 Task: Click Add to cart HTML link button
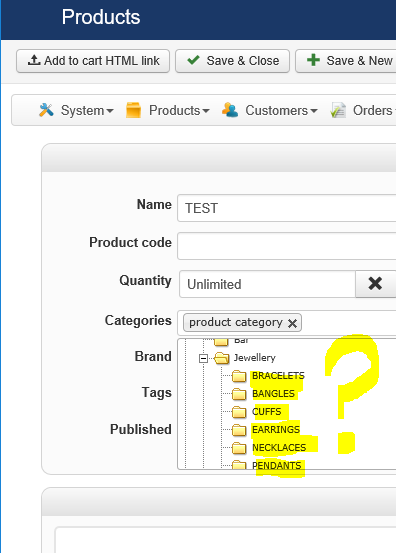click(x=93, y=61)
